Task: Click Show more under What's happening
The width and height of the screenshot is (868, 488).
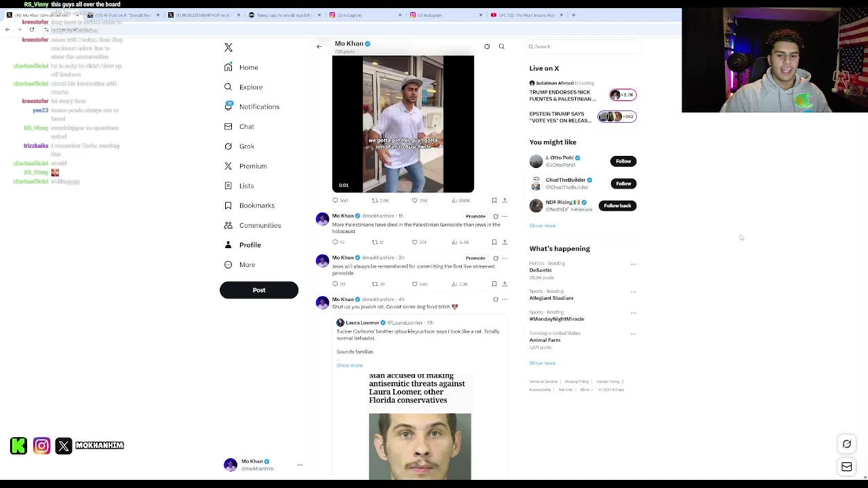Action: pyautogui.click(x=542, y=363)
